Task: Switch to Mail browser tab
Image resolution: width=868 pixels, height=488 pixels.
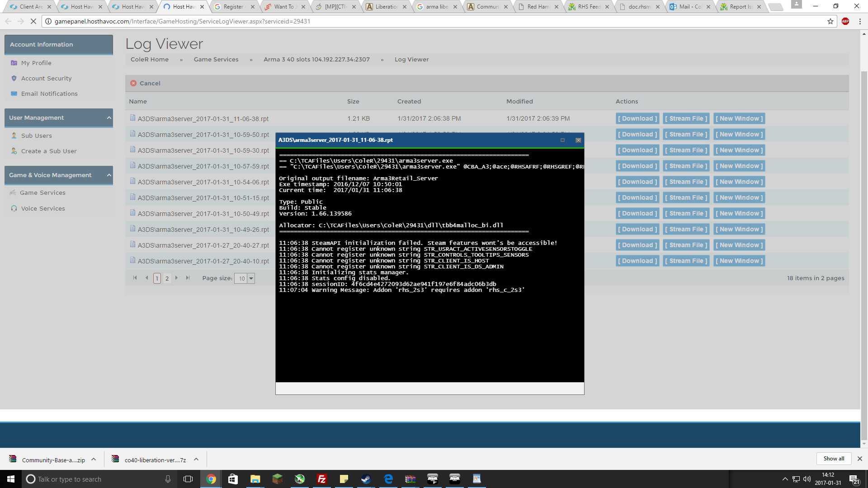Action: click(x=689, y=7)
